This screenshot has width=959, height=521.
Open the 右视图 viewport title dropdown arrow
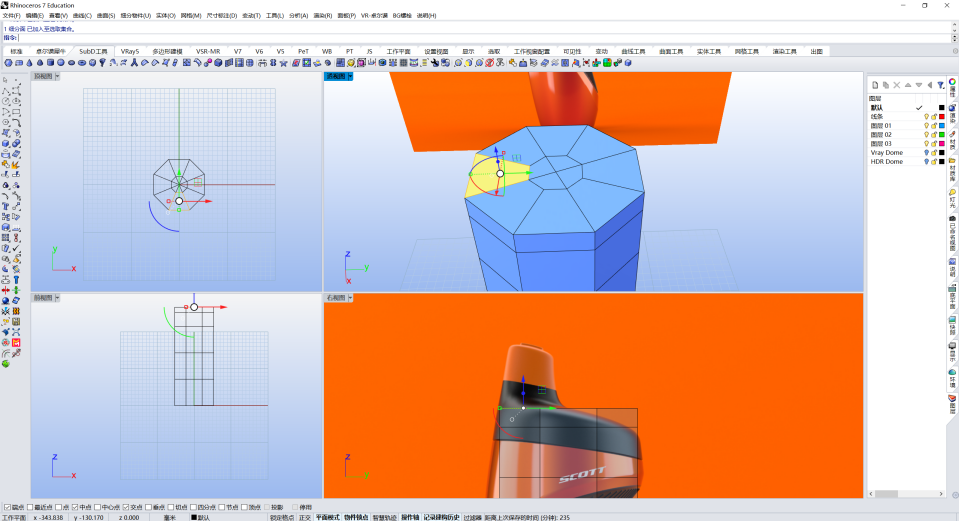pyautogui.click(x=350, y=298)
